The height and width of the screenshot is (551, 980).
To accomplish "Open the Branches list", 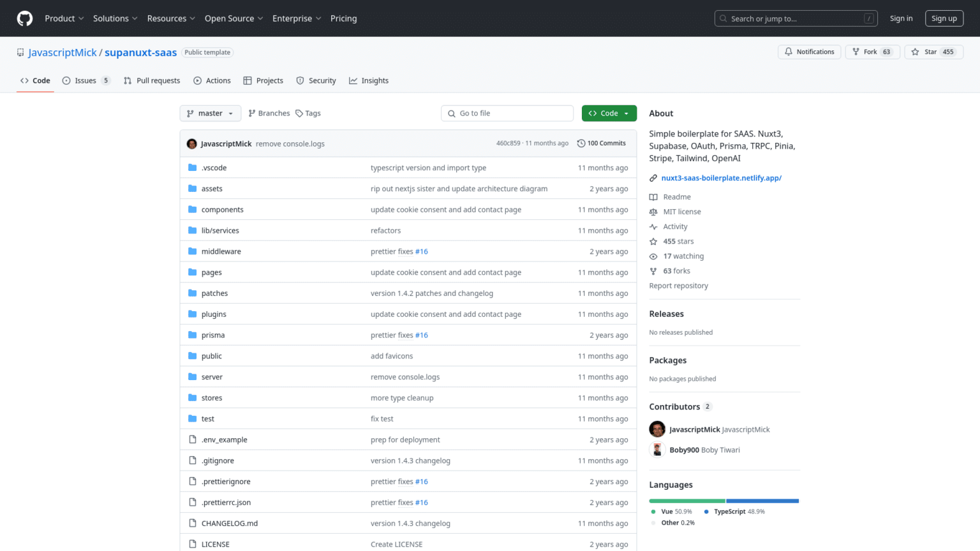I will pos(269,114).
